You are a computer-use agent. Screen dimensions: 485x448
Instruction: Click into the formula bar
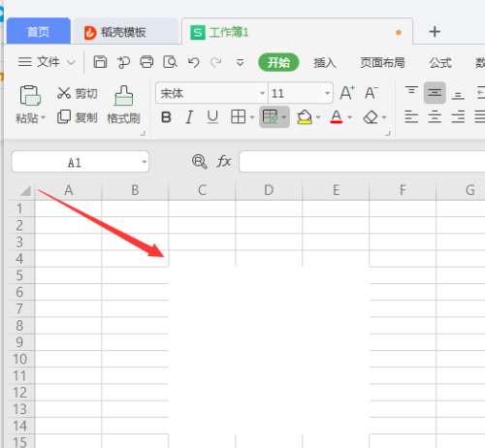tap(362, 162)
